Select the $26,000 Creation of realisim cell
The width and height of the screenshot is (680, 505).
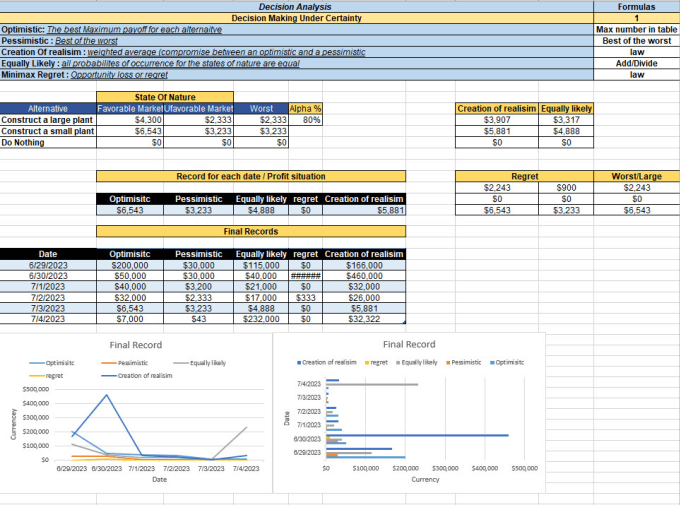pyautogui.click(x=364, y=297)
